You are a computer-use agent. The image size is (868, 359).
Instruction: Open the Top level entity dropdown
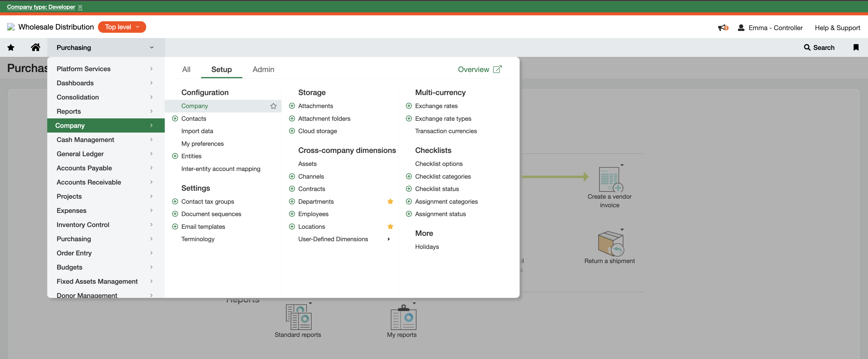click(x=122, y=27)
